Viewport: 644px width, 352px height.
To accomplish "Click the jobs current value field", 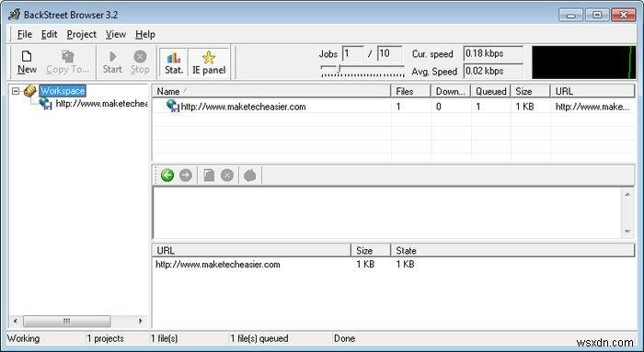I will click(x=352, y=53).
